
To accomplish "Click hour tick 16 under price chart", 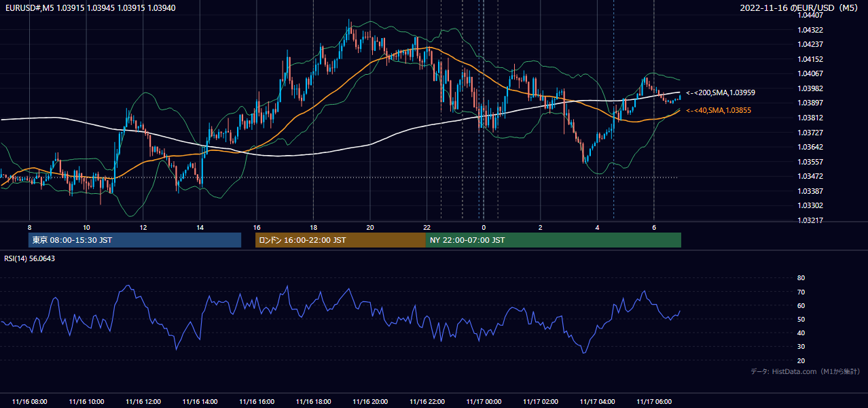I will (x=257, y=227).
